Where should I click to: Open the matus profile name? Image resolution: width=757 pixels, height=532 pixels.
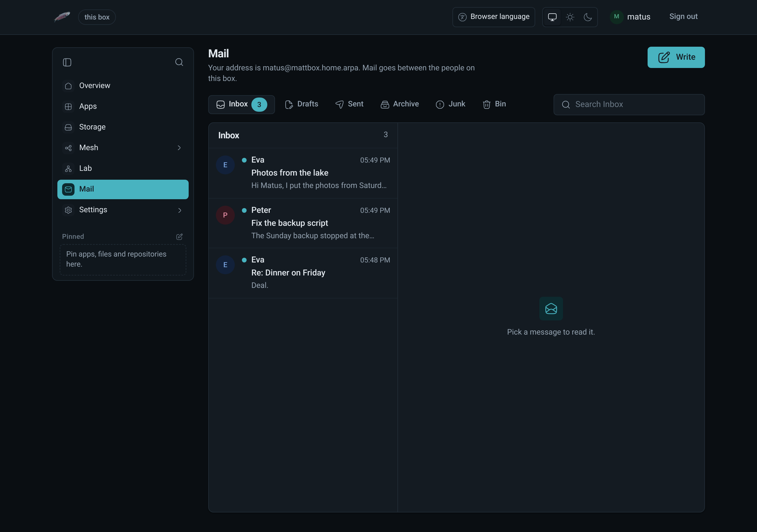point(639,17)
